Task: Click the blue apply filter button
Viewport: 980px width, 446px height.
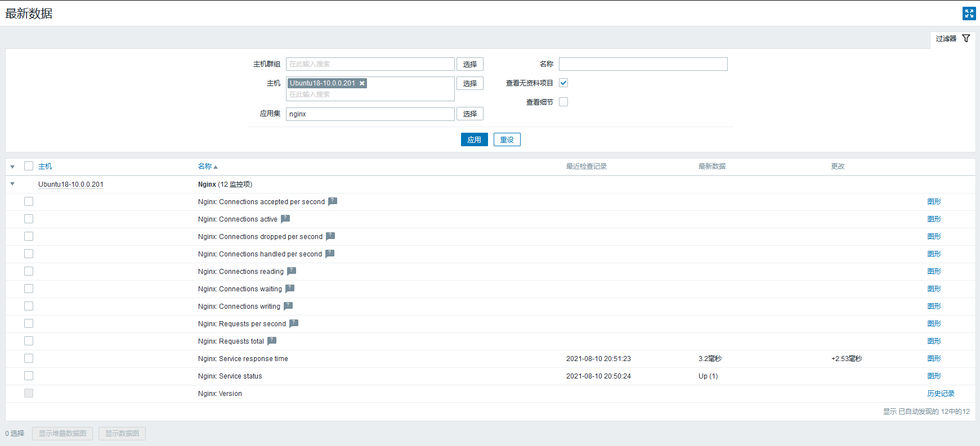Action: [x=475, y=139]
